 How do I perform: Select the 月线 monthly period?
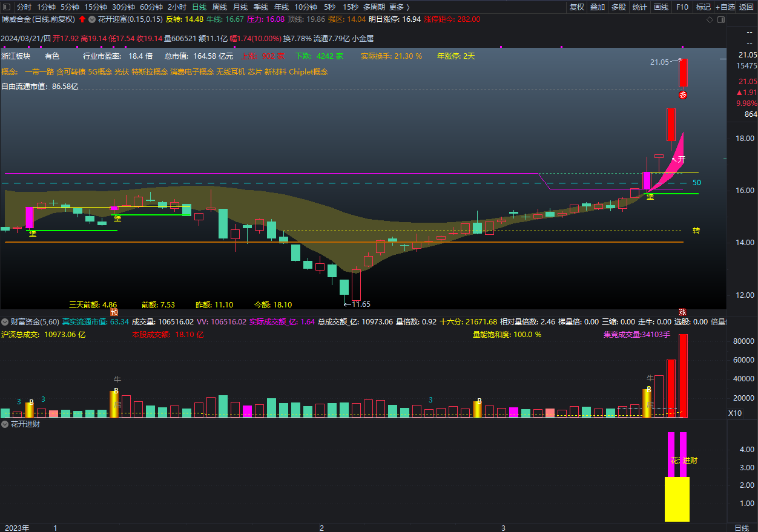240,7
